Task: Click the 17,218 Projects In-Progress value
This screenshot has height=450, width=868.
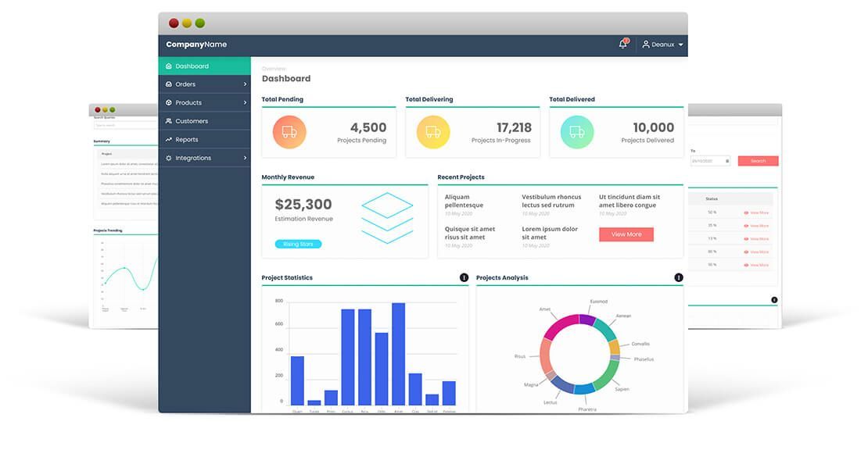Action: click(514, 127)
